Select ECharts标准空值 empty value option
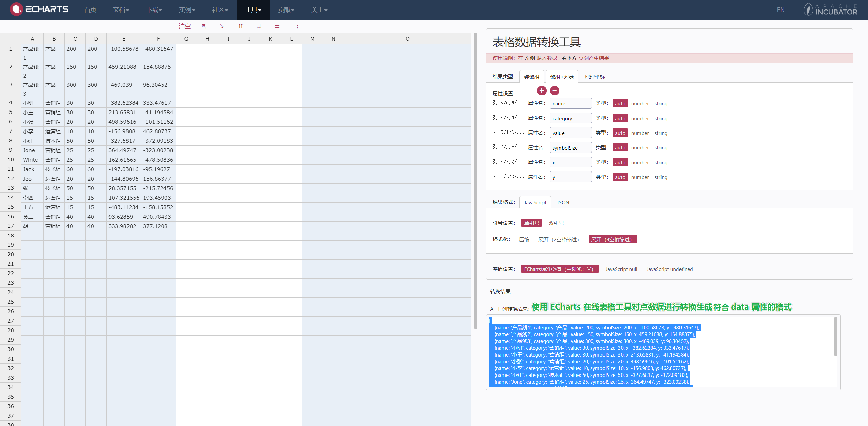 [560, 269]
